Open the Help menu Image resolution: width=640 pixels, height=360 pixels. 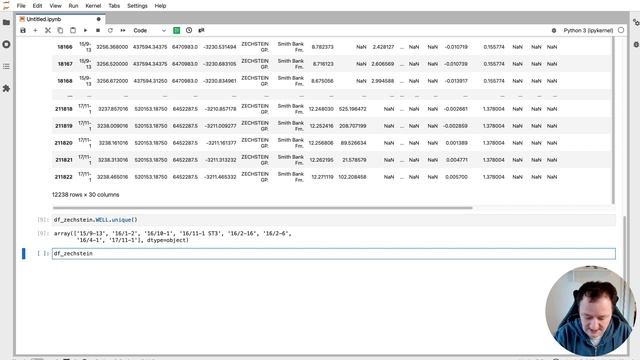click(x=160, y=6)
